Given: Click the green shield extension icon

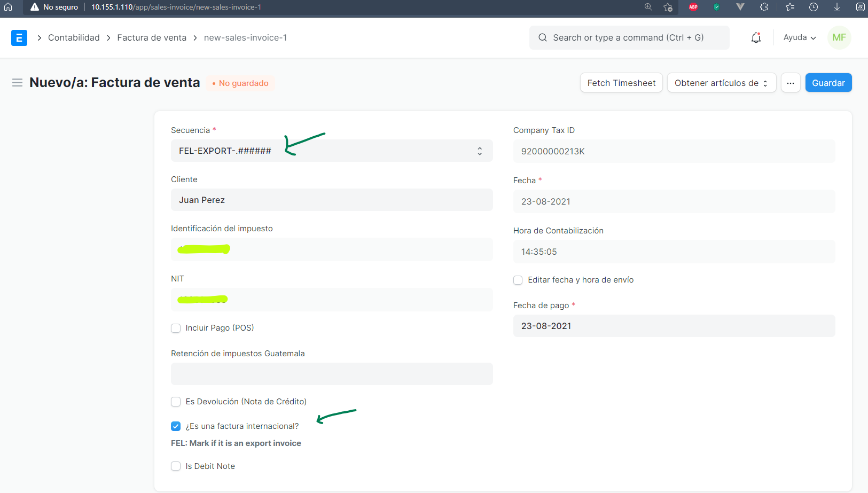Looking at the screenshot, I should (x=717, y=7).
